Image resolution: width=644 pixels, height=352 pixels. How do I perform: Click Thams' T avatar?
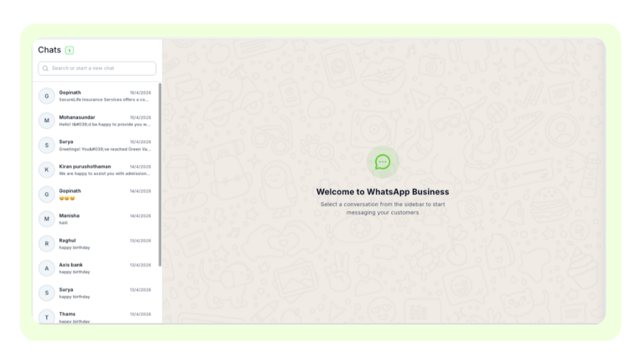(x=47, y=317)
